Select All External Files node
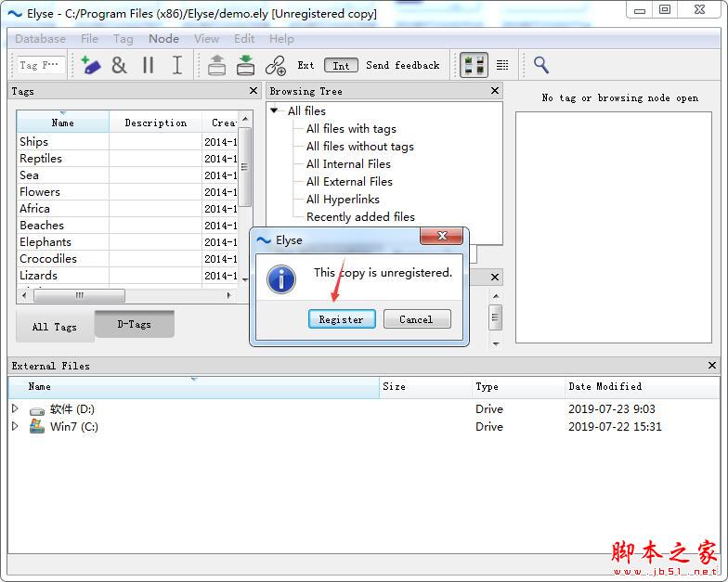Screen dimensions: 728x582 coord(349,182)
